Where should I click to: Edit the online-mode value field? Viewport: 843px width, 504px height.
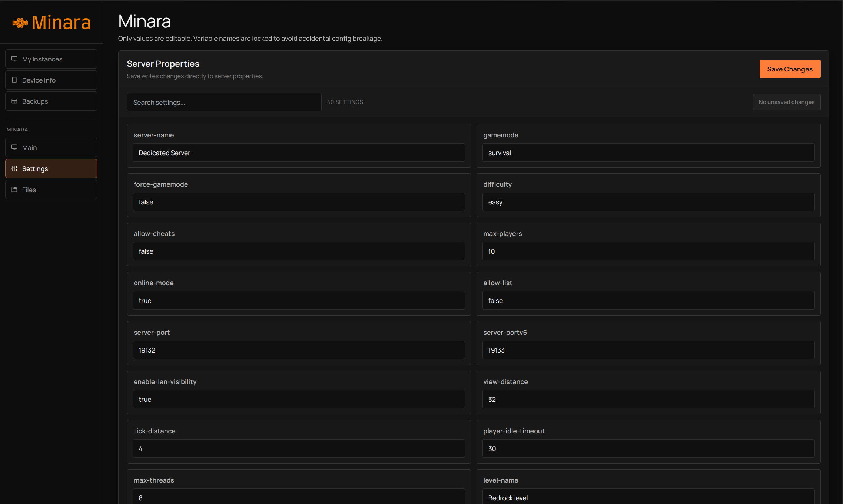299,300
